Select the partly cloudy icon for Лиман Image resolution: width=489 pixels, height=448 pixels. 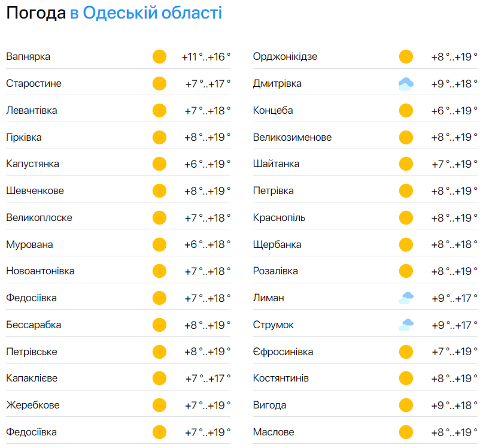[x=406, y=298]
